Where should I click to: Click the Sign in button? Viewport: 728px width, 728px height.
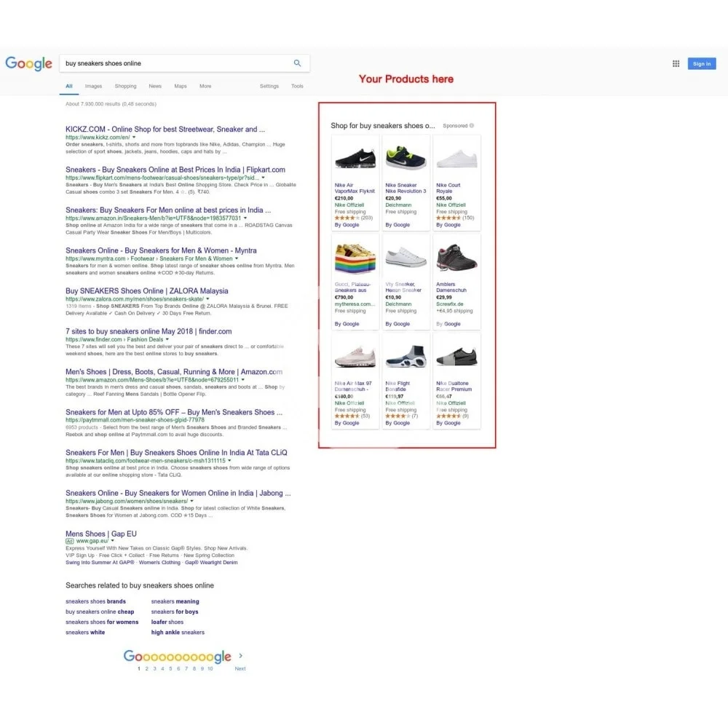[702, 64]
